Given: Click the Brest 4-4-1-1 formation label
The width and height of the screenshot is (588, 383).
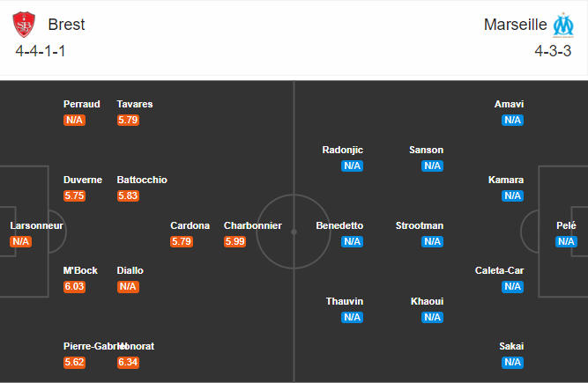Looking at the screenshot, I should tap(41, 51).
